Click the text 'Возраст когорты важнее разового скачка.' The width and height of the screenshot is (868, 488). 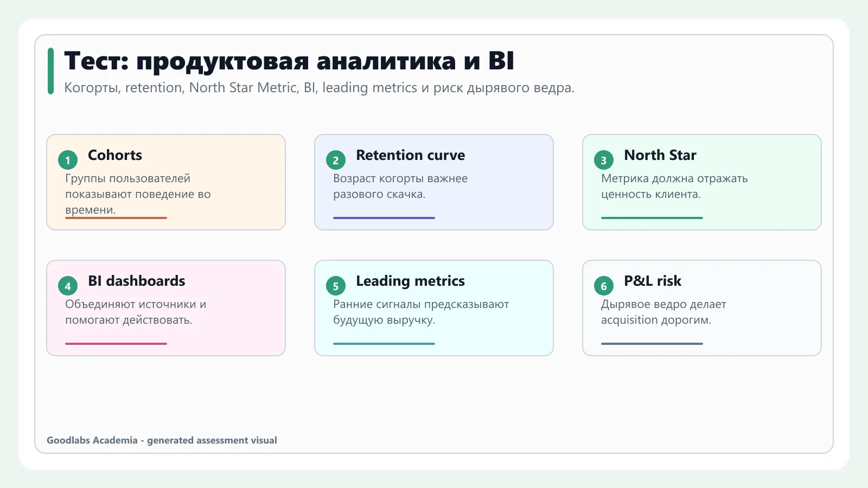[x=400, y=186]
